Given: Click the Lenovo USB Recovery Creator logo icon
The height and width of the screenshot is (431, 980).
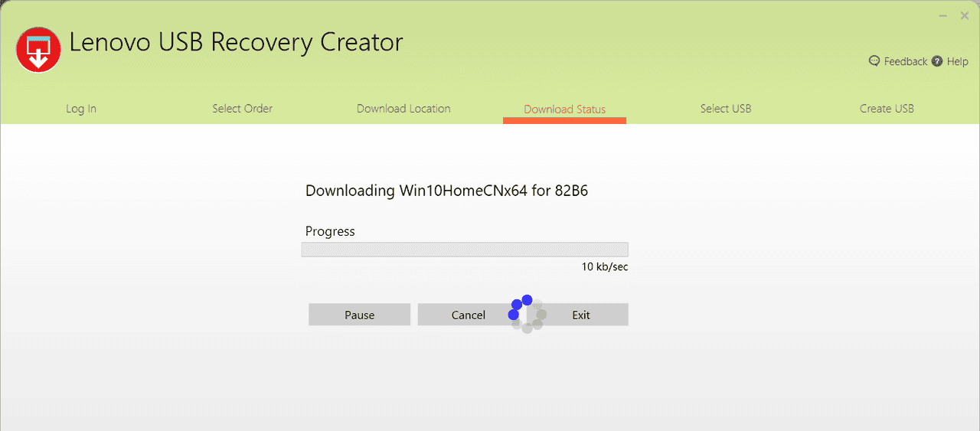Looking at the screenshot, I should pos(38,50).
